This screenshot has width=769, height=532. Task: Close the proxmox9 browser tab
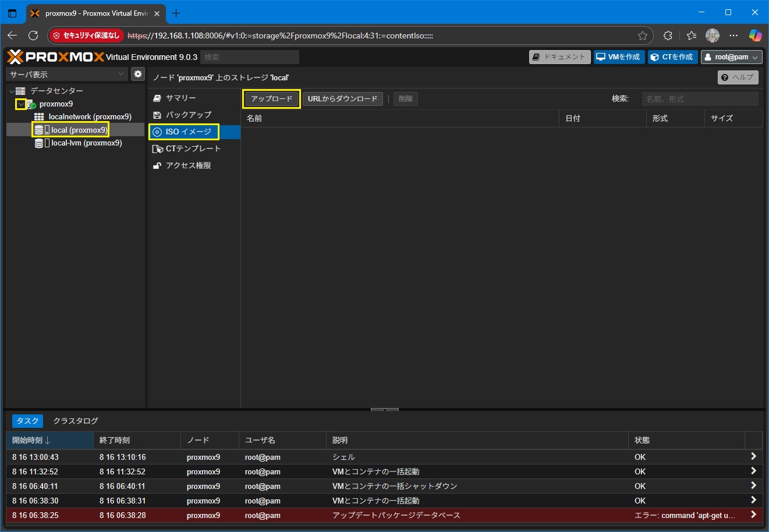(157, 13)
